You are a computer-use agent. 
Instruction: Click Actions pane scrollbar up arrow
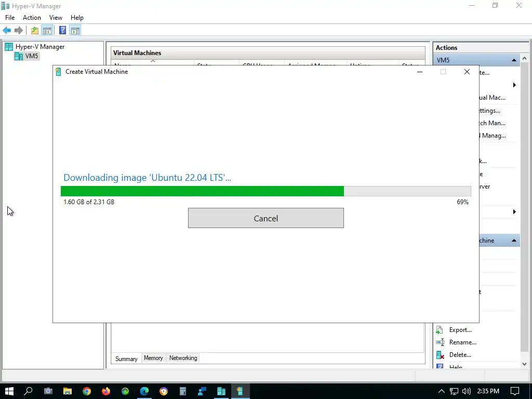pos(525,59)
